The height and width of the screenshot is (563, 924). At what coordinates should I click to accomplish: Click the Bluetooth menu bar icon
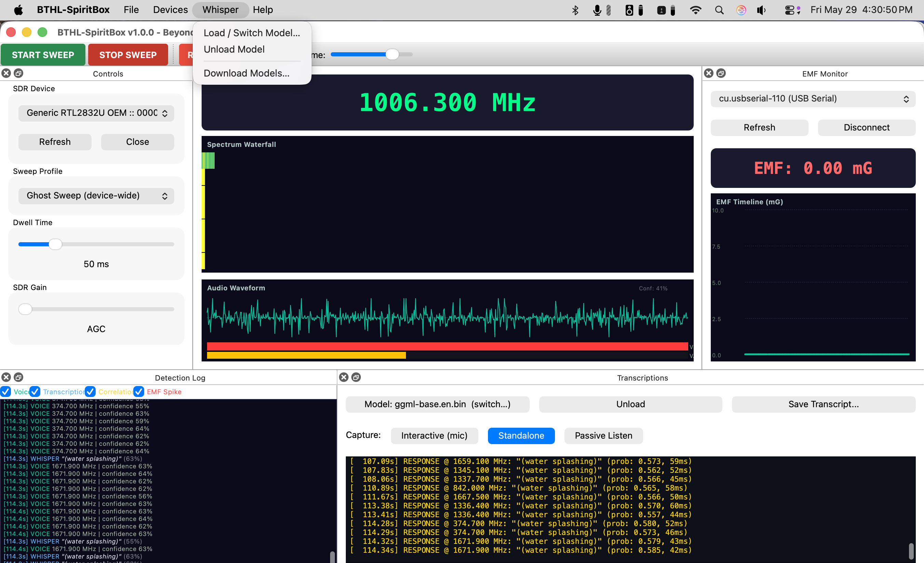click(x=575, y=10)
